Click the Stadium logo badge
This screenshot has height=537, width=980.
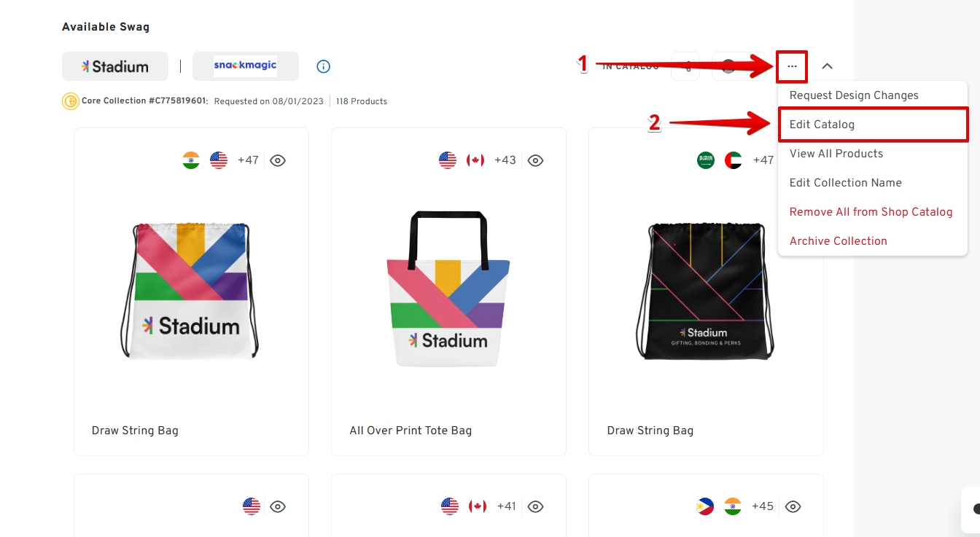pyautogui.click(x=115, y=66)
